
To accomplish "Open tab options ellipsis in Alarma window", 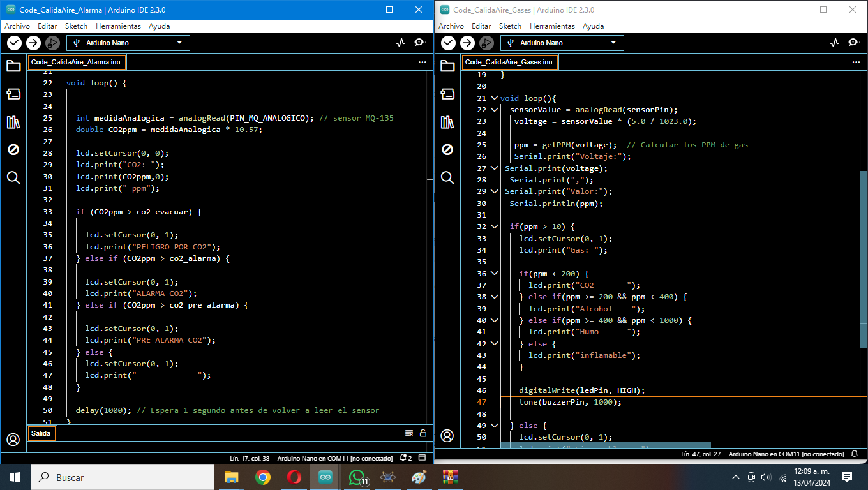I will 423,62.
